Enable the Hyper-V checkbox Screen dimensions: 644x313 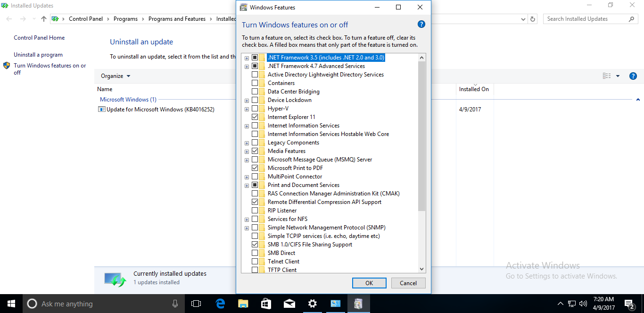[255, 109]
